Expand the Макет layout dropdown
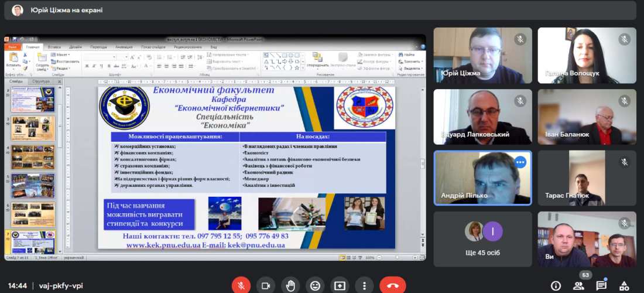644x293 pixels. click(x=61, y=54)
